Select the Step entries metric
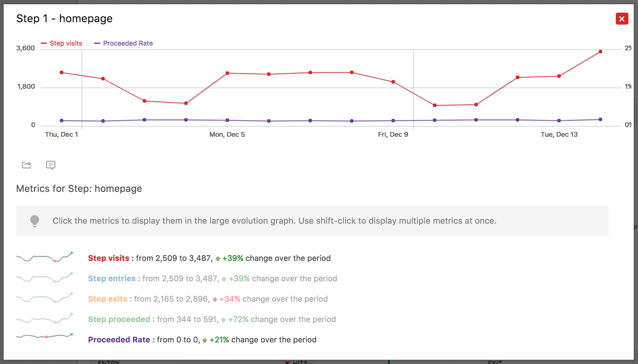Screen dimensions: 638x364 [112, 279]
